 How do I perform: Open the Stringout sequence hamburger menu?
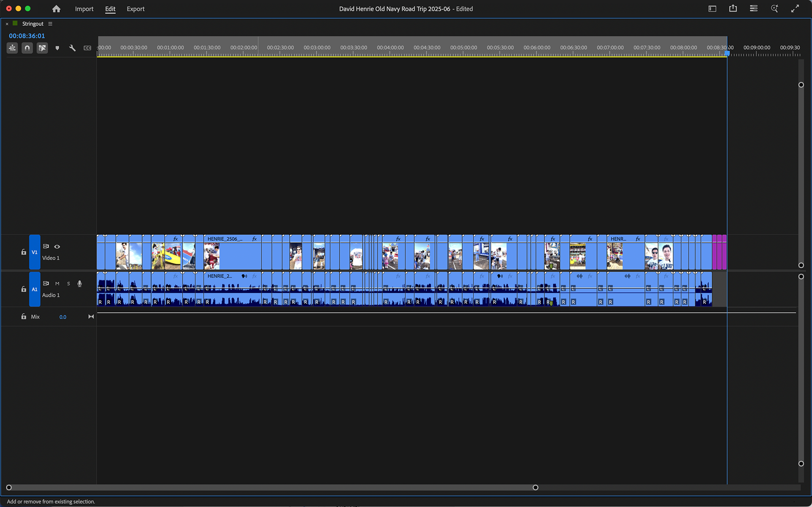50,24
